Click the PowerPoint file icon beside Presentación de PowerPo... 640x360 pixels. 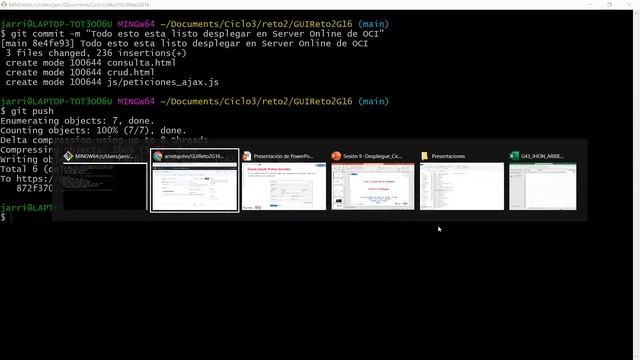tap(247, 156)
